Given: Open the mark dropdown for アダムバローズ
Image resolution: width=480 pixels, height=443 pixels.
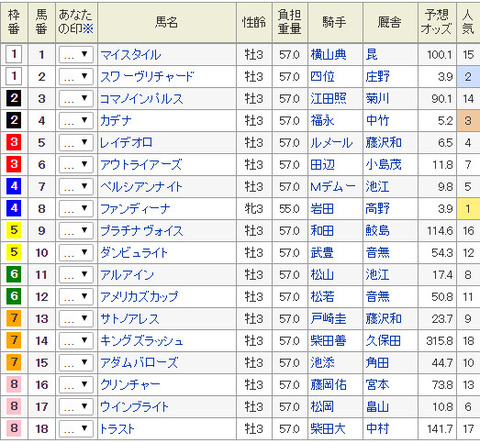Looking at the screenshot, I should (x=76, y=362).
